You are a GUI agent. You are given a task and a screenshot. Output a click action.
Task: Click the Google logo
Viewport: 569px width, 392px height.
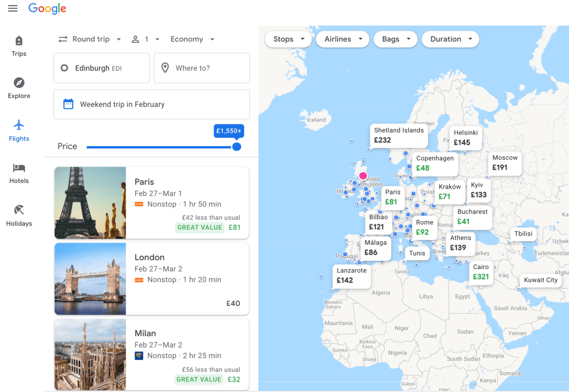(x=47, y=8)
